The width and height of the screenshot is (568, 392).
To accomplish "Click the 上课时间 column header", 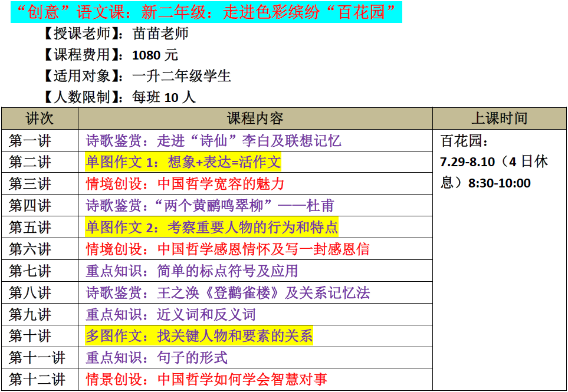I will pyautogui.click(x=499, y=118).
